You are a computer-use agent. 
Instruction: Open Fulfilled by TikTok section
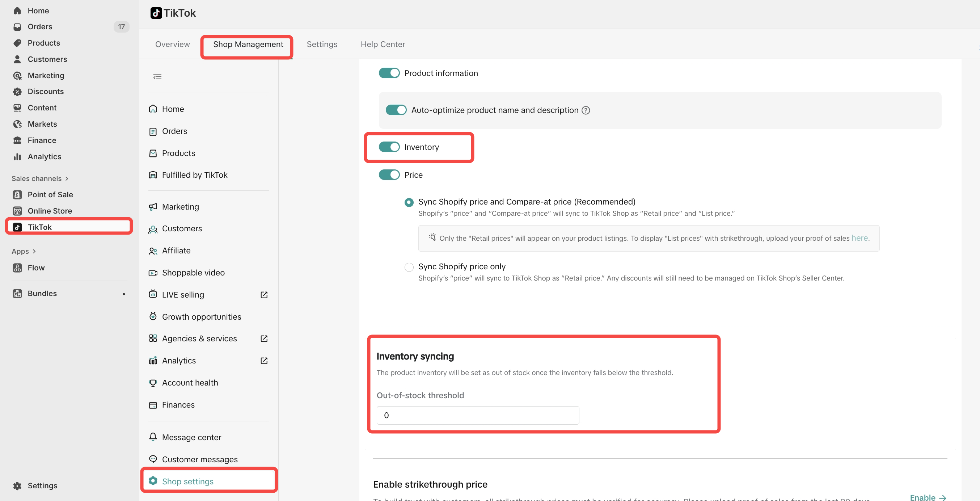(x=194, y=175)
